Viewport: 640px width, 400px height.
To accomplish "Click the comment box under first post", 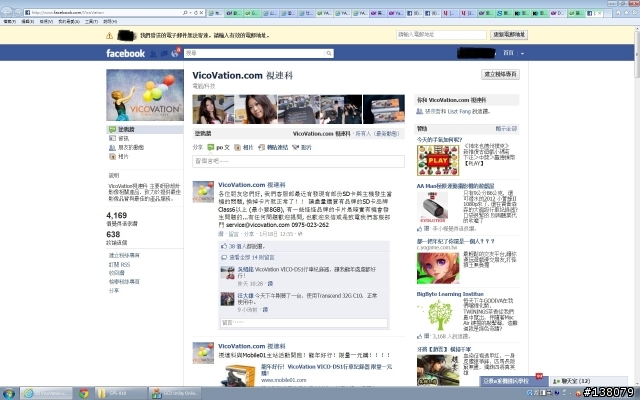I will [x=304, y=323].
